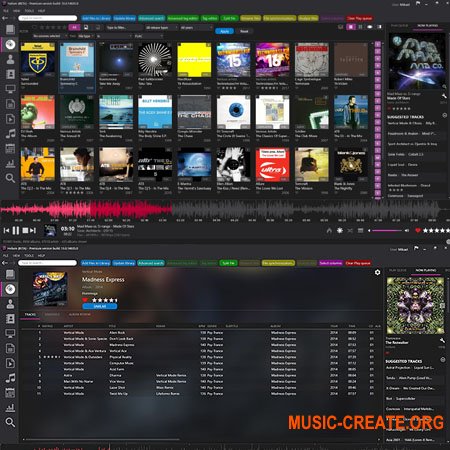The image size is (450, 450).
Task: Toggle the favorite heart in the upper window player bar
Action: (x=418, y=230)
